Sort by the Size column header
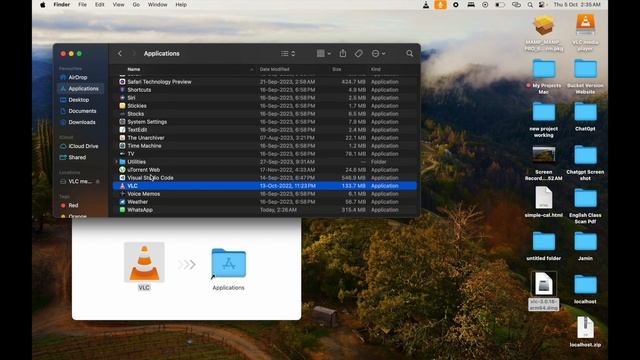 pyautogui.click(x=336, y=69)
